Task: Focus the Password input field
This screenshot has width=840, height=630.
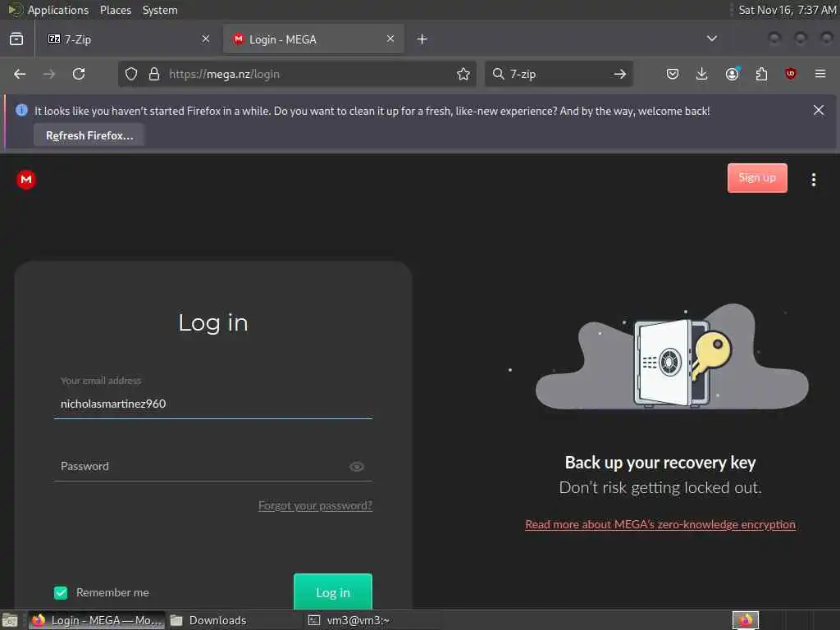Action: (213, 466)
